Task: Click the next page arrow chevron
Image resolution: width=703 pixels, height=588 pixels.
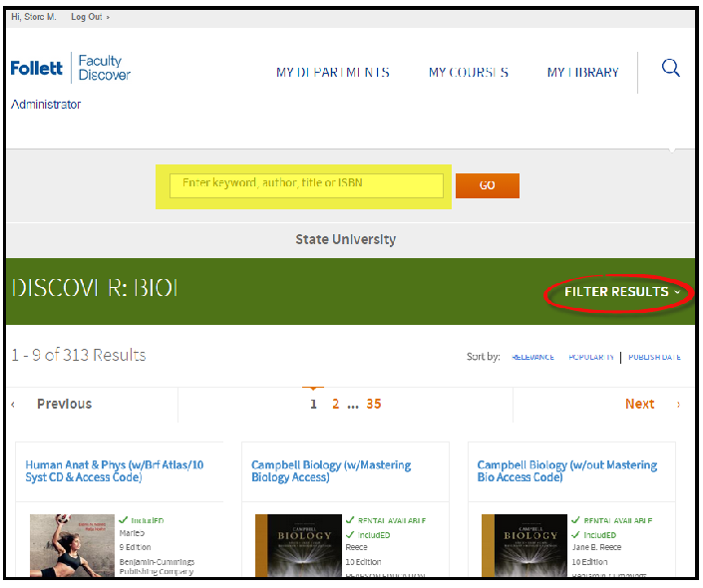Action: click(678, 405)
